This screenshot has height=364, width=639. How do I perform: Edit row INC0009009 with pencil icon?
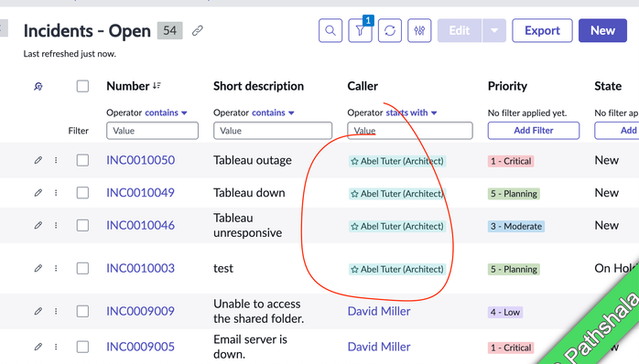coord(38,311)
